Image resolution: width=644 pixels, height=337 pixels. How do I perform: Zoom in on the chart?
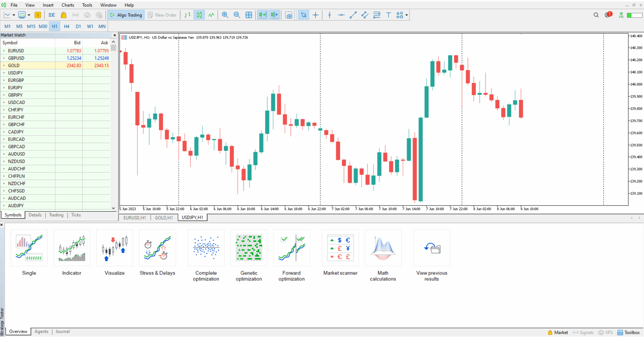click(225, 15)
